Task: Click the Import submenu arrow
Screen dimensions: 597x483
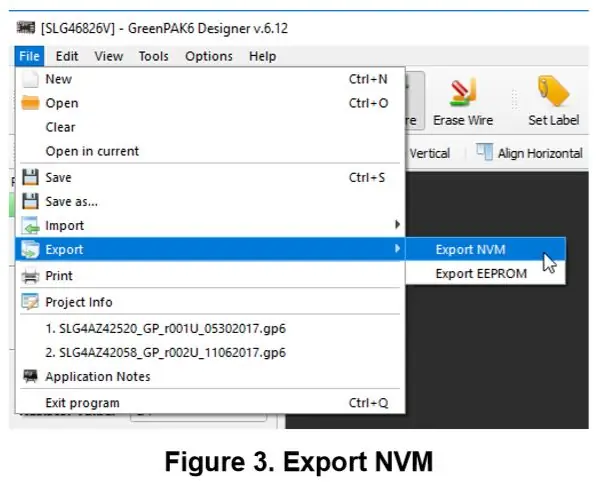Action: click(397, 225)
